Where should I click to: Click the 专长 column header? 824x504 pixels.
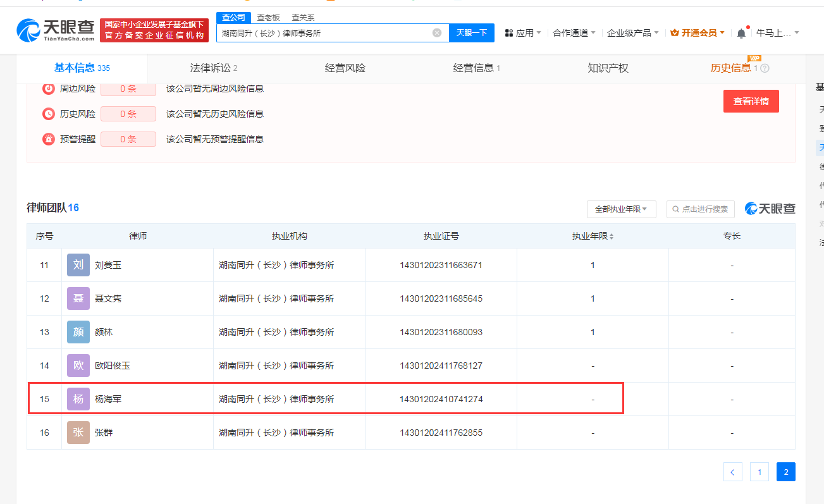732,236
